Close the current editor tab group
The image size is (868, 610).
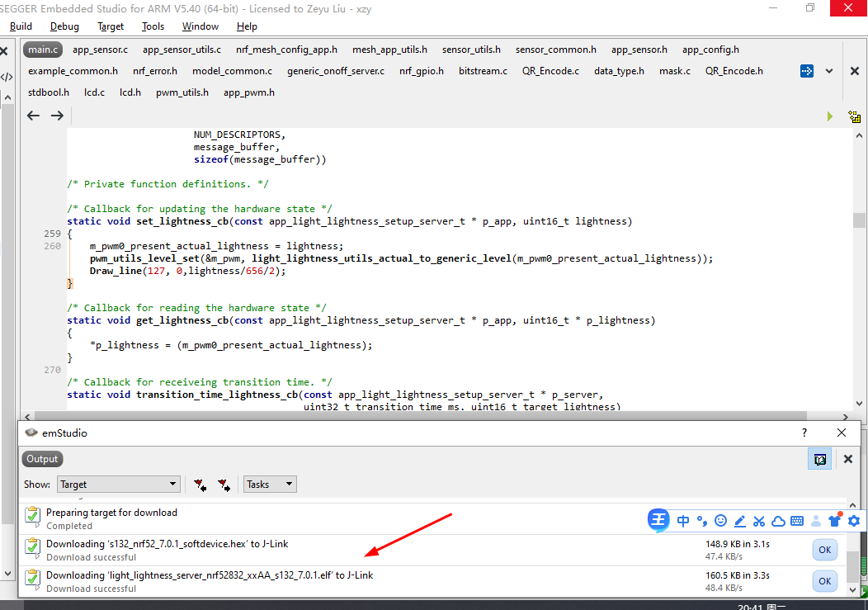point(854,71)
